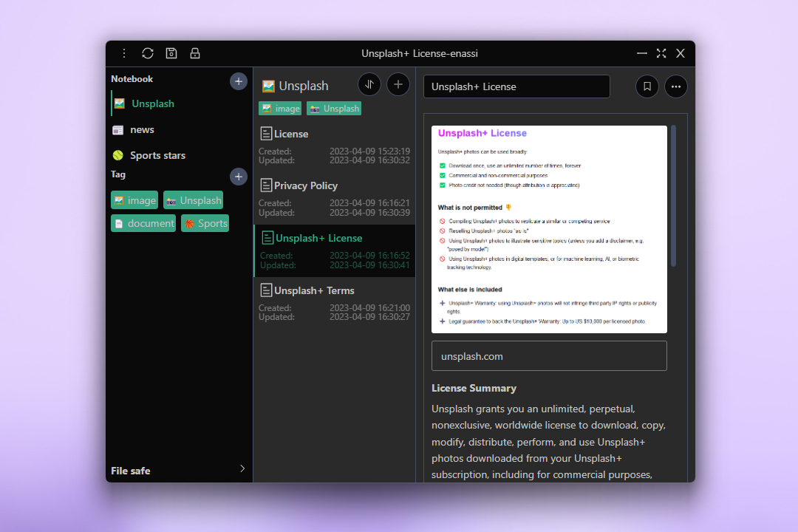Add a new tag with plus button
The width and height of the screenshot is (798, 532).
click(x=238, y=177)
